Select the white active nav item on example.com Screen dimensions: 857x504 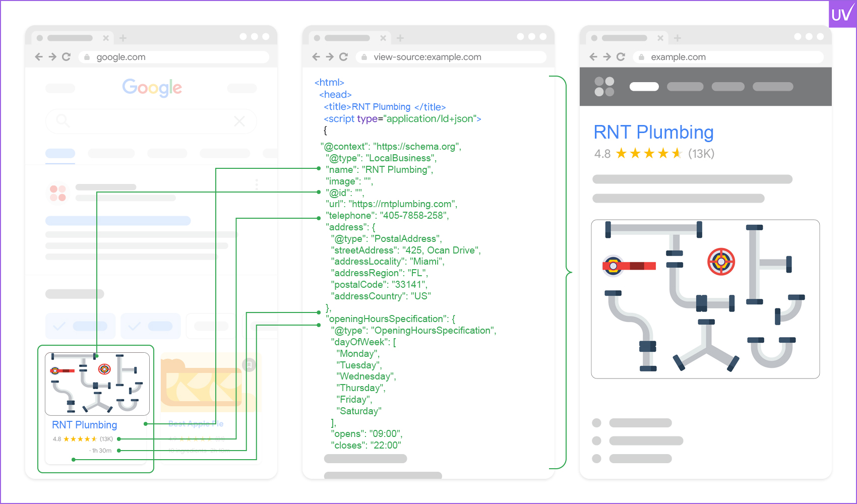click(x=644, y=87)
